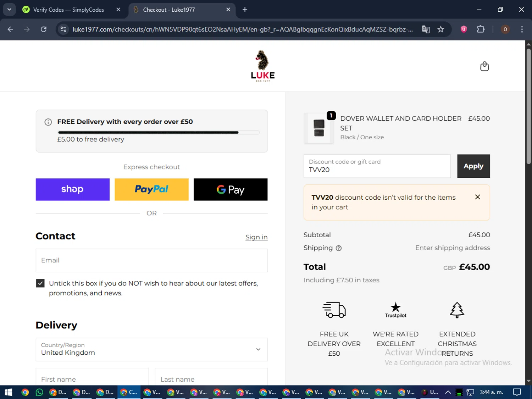The width and height of the screenshot is (532, 399).
Task: Click the First name field
Action: click(x=92, y=377)
